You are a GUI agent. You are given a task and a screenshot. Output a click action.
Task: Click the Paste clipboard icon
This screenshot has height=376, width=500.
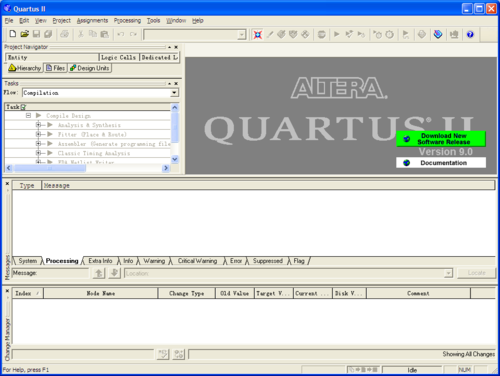[x=104, y=34]
